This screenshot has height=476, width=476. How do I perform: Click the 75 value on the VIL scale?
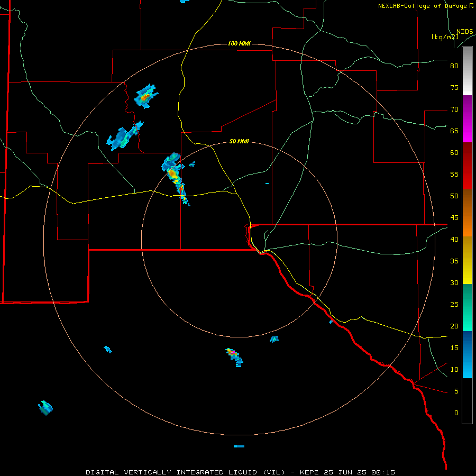(454, 87)
